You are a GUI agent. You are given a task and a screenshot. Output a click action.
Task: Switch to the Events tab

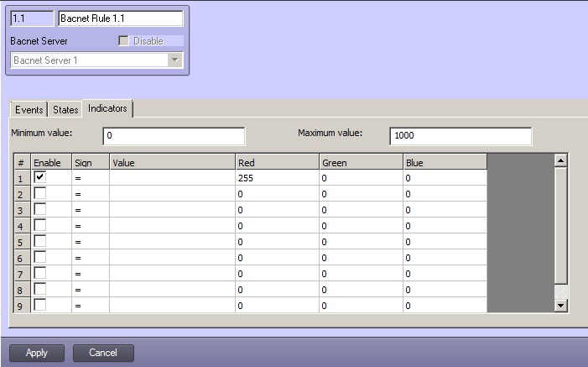click(29, 110)
